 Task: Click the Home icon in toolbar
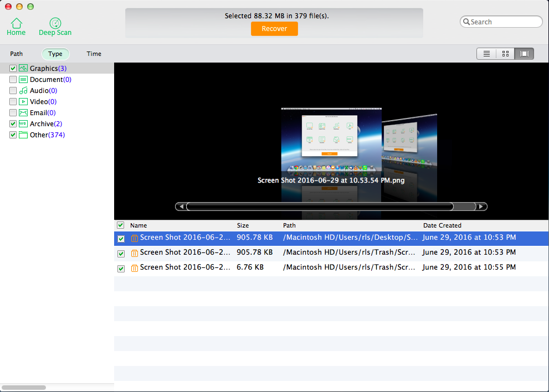point(16,23)
